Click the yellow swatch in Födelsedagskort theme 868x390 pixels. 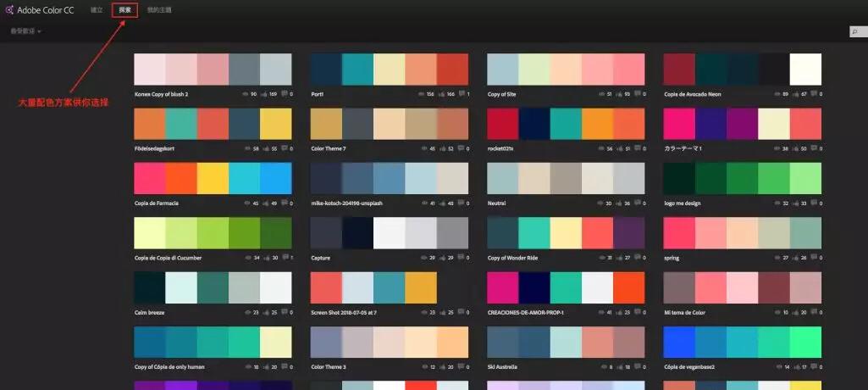tap(276, 124)
